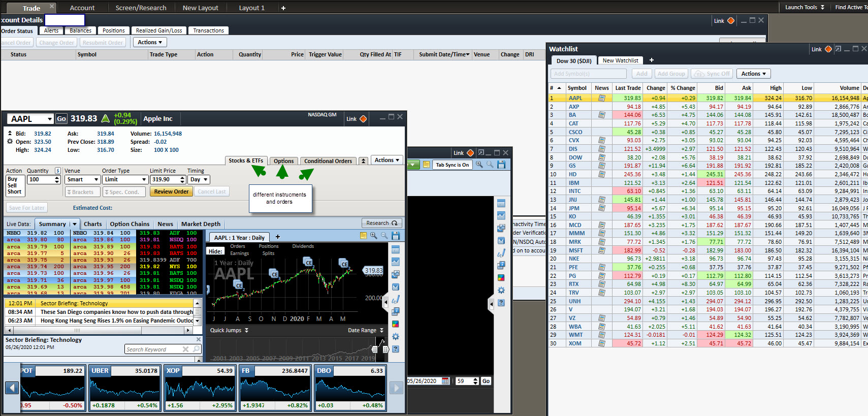Save the background chart window with the floppy icon
Viewport: 868px width, 416px height.
coord(501,165)
